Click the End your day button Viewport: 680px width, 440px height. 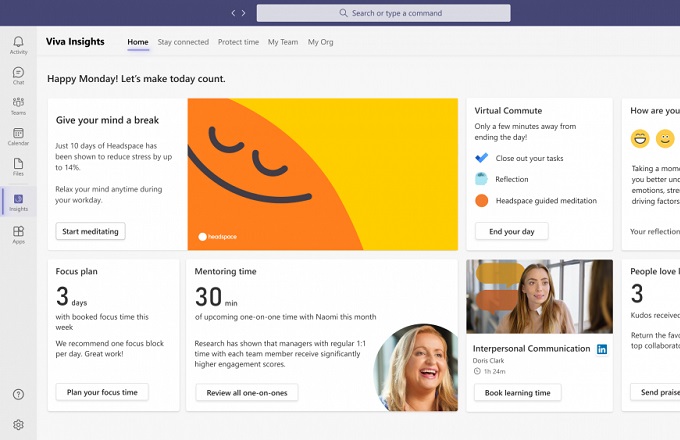tap(512, 231)
